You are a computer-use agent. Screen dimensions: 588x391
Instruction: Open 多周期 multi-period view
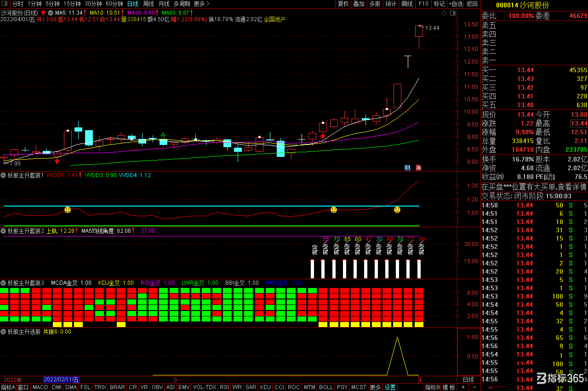point(182,4)
